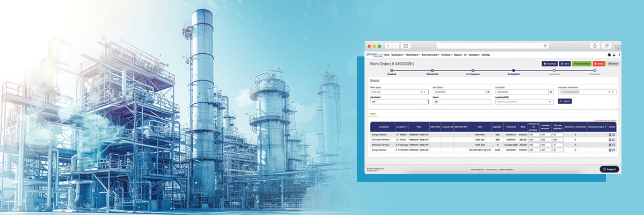Open comment for TANK 3A4 row
The width and height of the screenshot is (644, 215).
point(613,145)
